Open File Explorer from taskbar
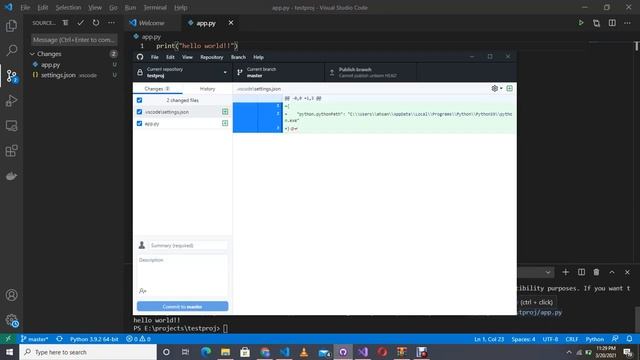This screenshot has height=360, width=640. [x=225, y=352]
